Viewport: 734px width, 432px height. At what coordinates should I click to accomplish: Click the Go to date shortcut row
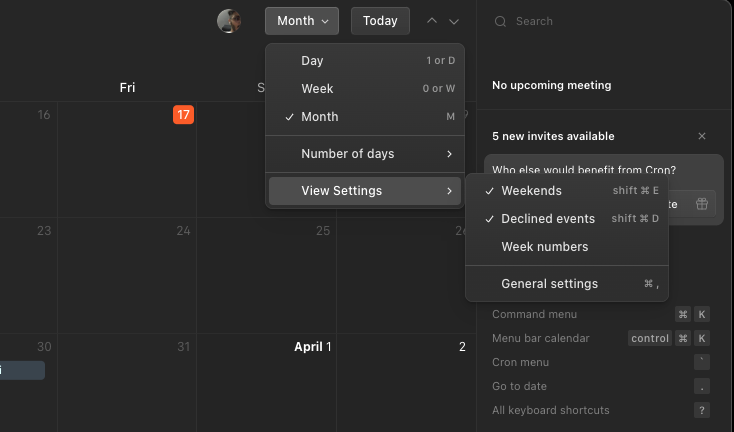point(601,386)
